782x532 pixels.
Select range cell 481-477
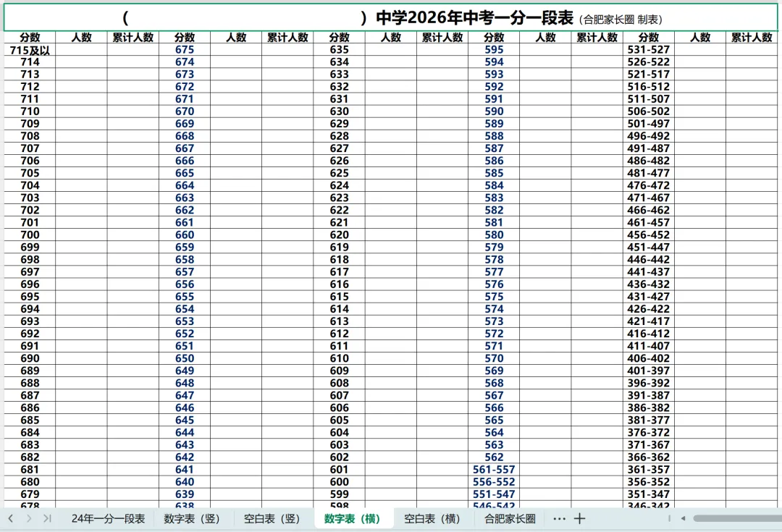[x=648, y=173]
